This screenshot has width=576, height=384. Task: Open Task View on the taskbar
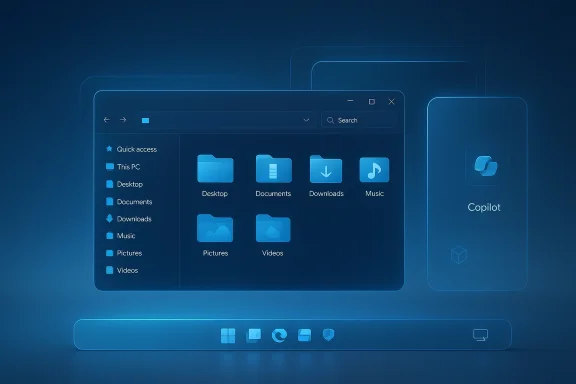(253, 335)
